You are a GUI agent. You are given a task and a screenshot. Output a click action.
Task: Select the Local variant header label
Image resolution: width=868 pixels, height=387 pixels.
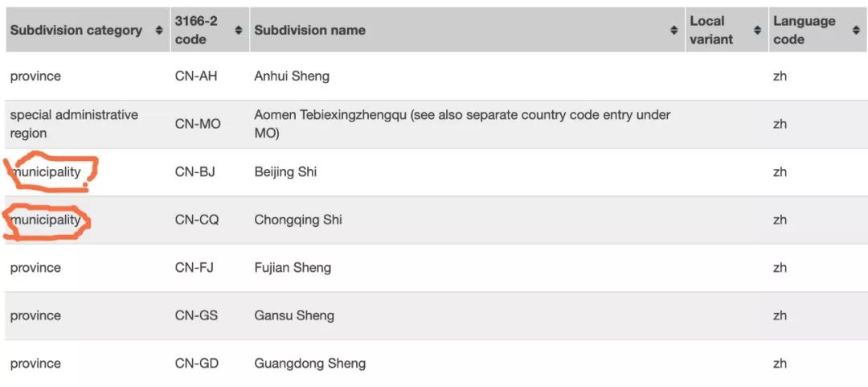tap(711, 30)
